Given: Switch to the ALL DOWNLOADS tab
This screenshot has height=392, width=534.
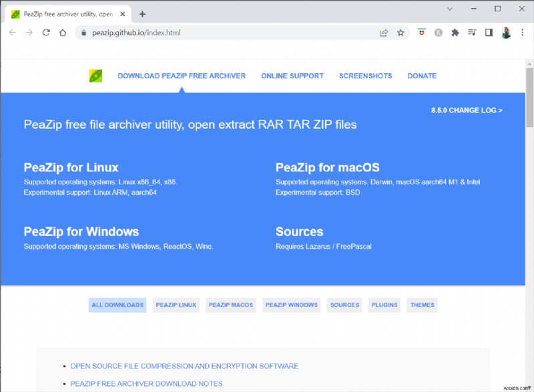Looking at the screenshot, I should click(x=117, y=305).
